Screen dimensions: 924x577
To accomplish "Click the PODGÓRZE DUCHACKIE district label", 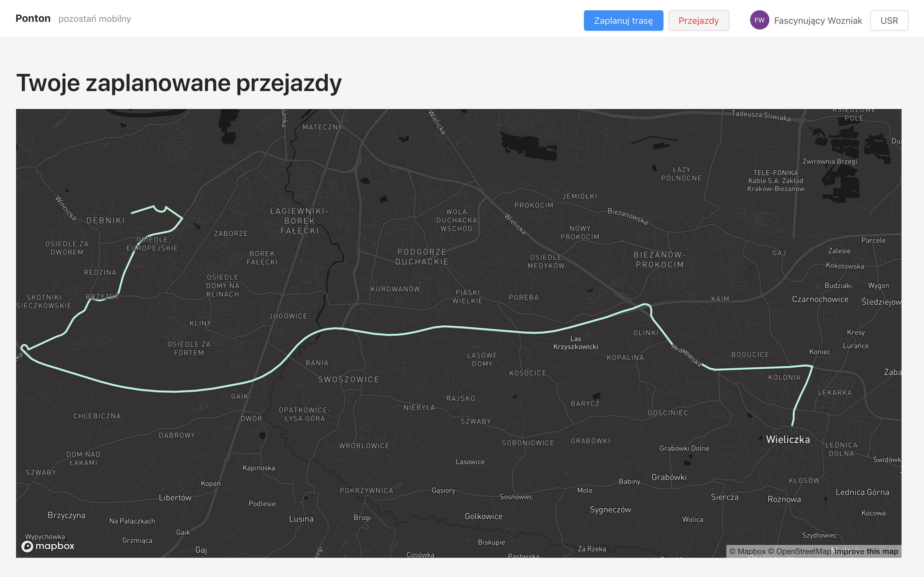I will click(422, 257).
